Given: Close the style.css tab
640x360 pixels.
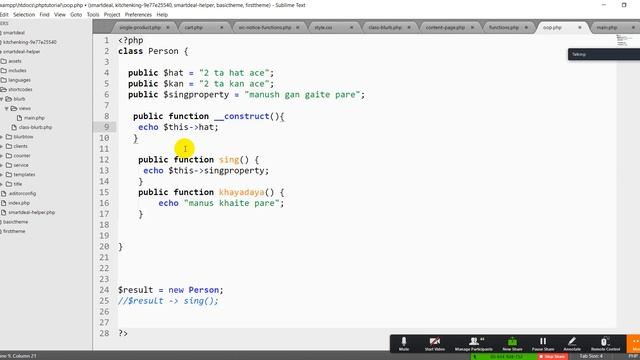Looking at the screenshot, I should (x=351, y=27).
